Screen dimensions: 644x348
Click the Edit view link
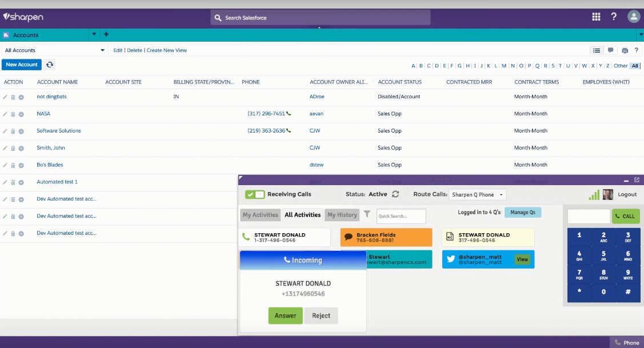pyautogui.click(x=118, y=50)
